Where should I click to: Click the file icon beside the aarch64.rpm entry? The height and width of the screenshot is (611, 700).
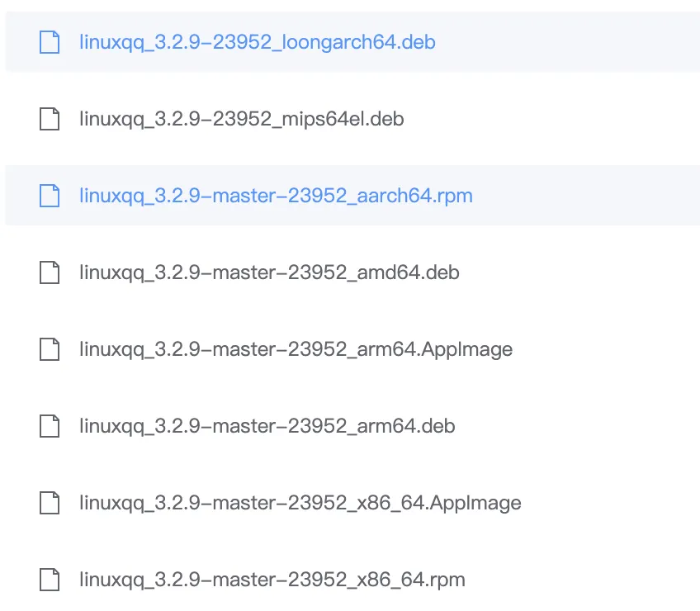50,196
